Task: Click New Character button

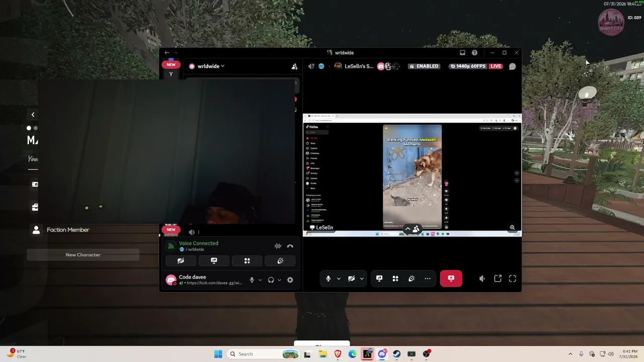Action: click(x=83, y=255)
